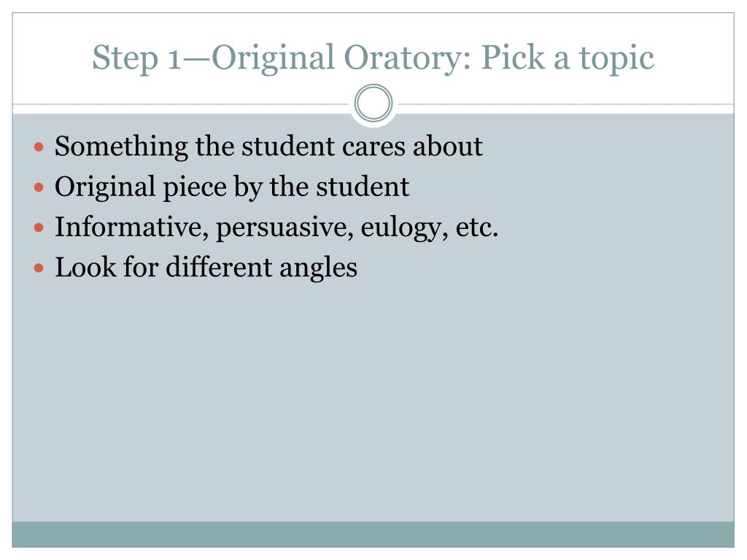
Task: Select the text 'Original piece by the student'
Action: pyautogui.click(x=232, y=187)
